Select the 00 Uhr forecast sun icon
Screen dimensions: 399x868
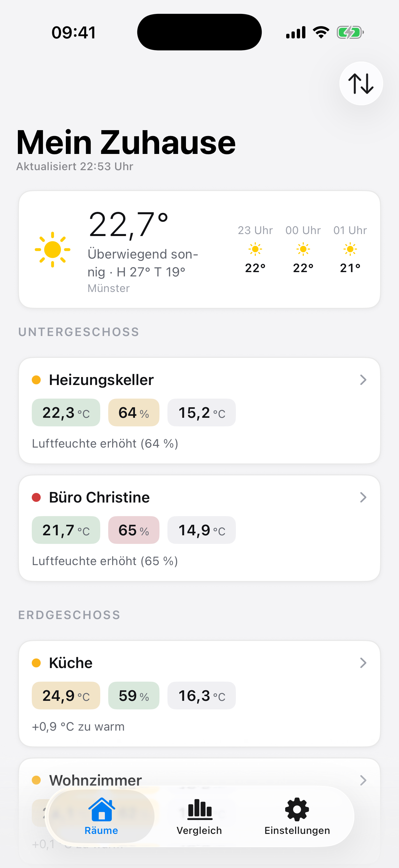[x=303, y=249]
